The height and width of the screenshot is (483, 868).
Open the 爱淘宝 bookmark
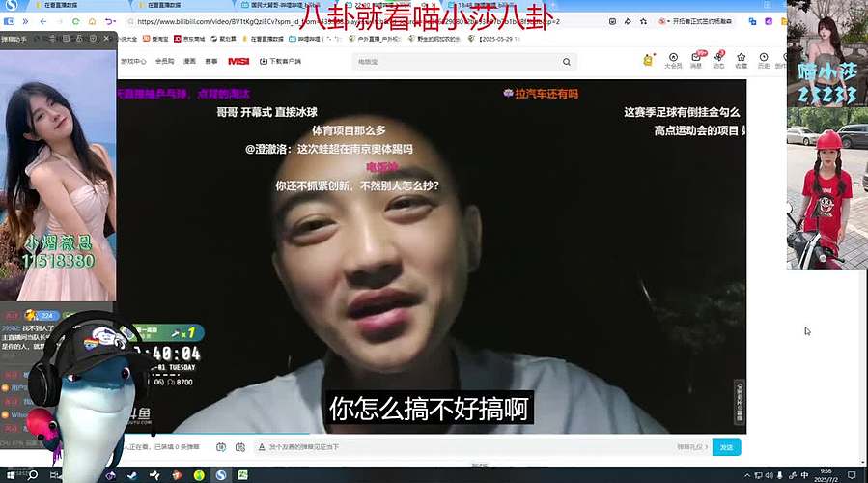coord(155,39)
